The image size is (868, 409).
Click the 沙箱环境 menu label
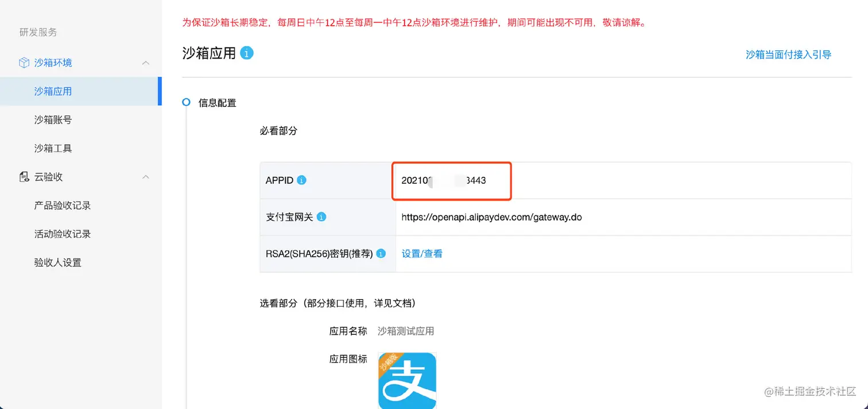(53, 63)
